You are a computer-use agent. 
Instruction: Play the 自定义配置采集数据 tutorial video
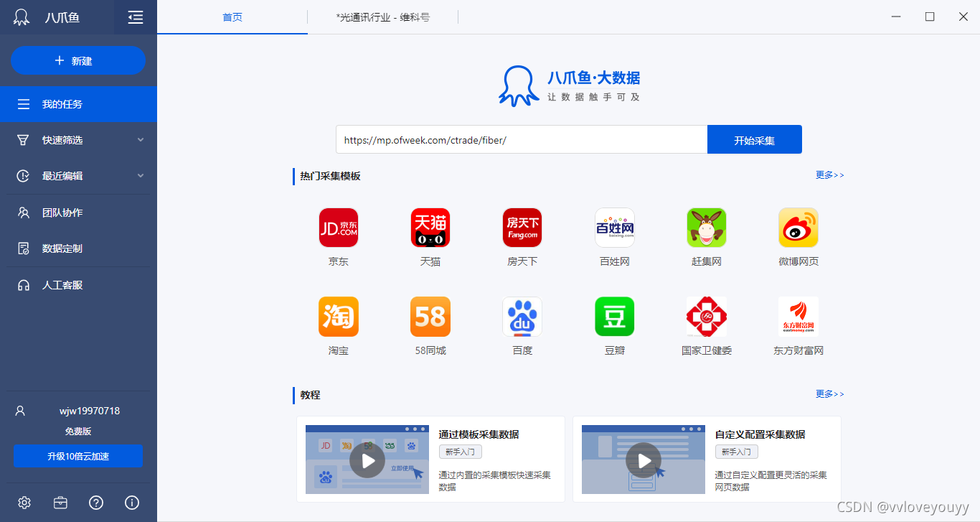tap(644, 460)
